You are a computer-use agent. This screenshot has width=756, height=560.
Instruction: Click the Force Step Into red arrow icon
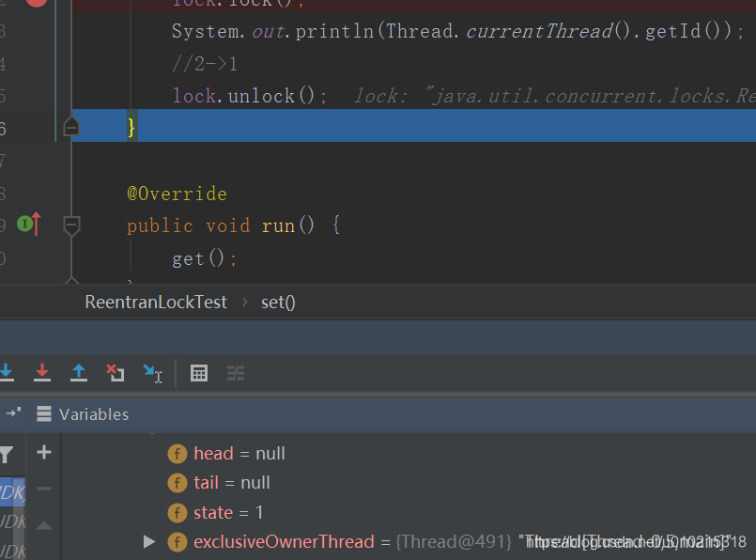tap(42, 373)
